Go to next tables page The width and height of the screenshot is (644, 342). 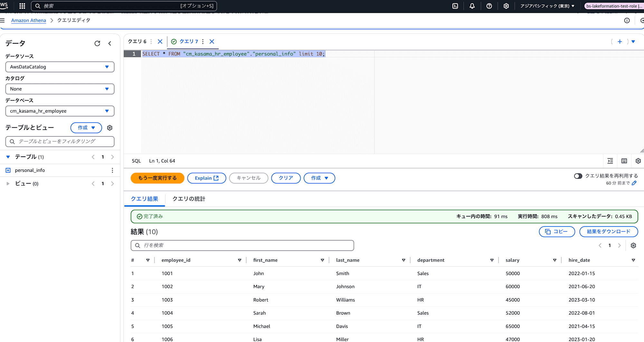pos(112,157)
